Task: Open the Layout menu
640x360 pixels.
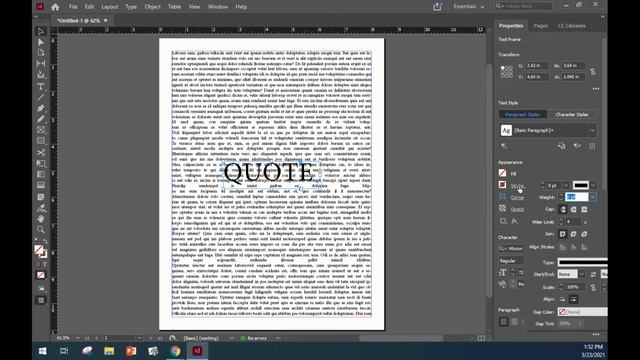Action: [109, 7]
